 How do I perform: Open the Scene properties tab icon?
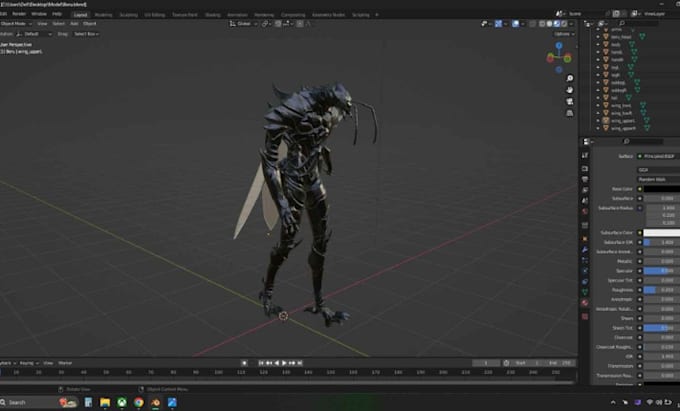(585, 201)
